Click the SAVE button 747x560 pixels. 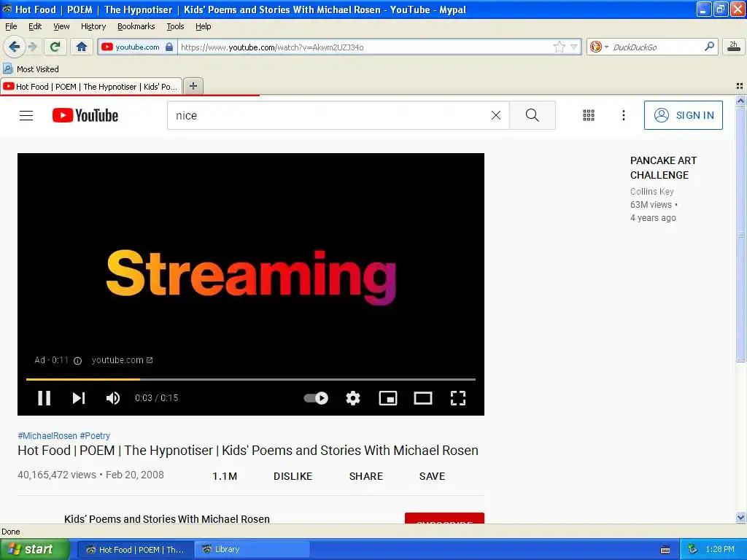tap(432, 476)
